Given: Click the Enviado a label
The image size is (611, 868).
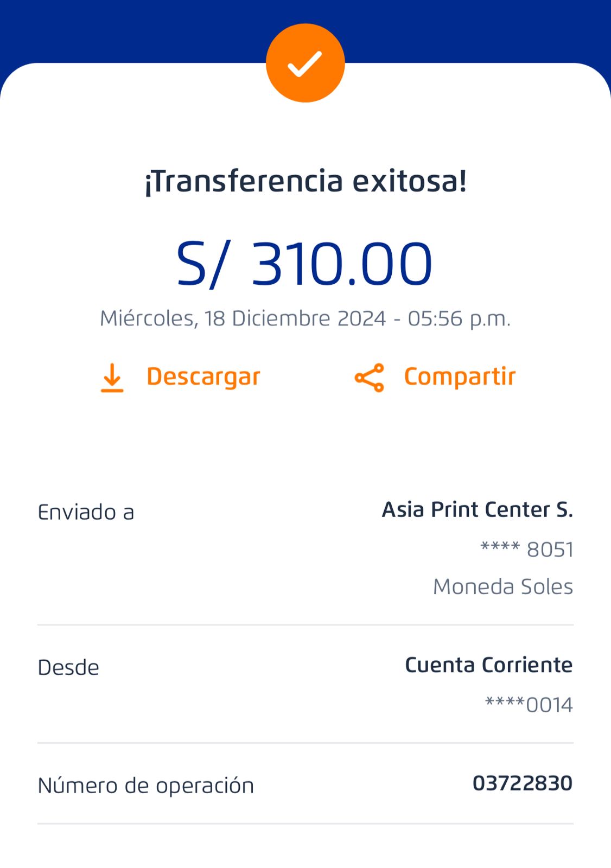Looking at the screenshot, I should 86,512.
